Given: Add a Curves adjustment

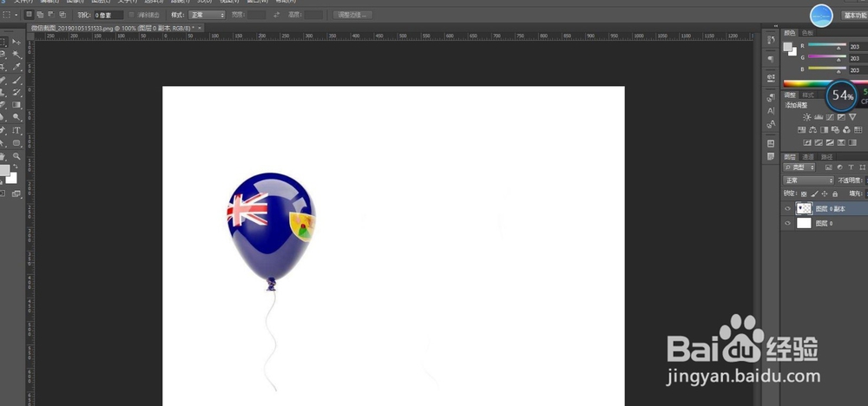Looking at the screenshot, I should tap(830, 117).
